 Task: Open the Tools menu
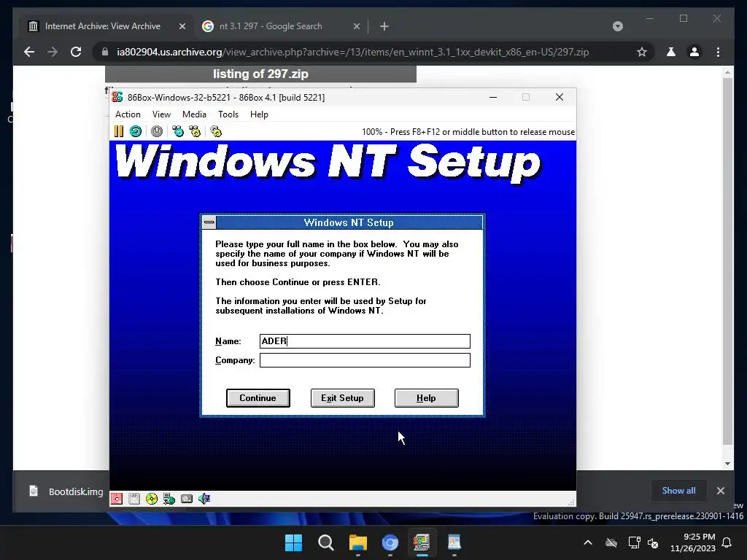tap(228, 114)
